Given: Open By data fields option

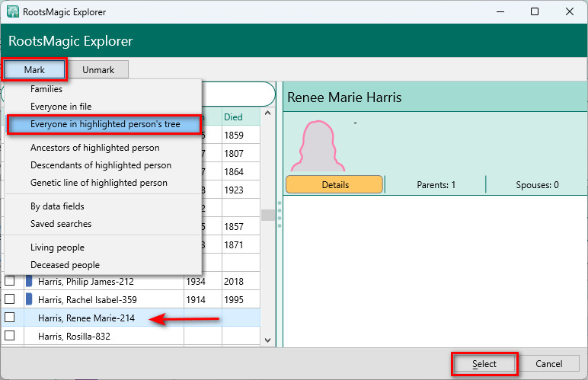Looking at the screenshot, I should click(57, 206).
